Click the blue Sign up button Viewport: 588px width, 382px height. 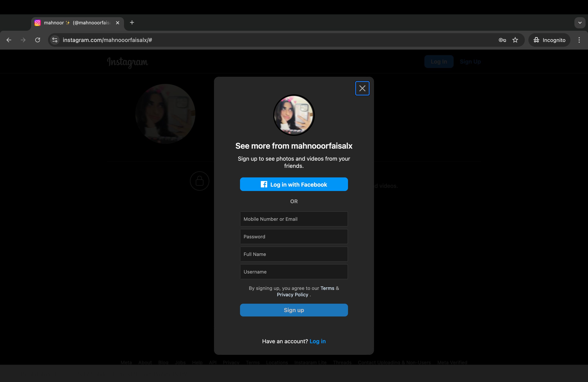coord(294,310)
